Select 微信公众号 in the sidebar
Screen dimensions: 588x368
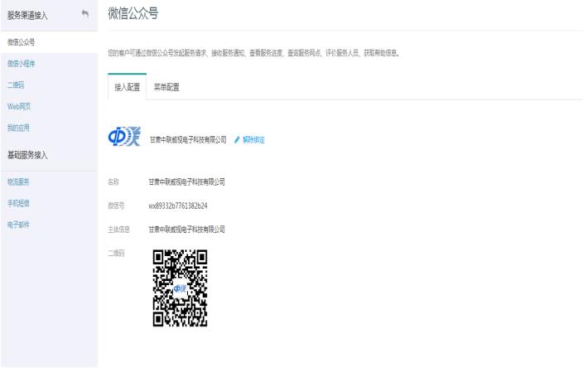[21, 41]
